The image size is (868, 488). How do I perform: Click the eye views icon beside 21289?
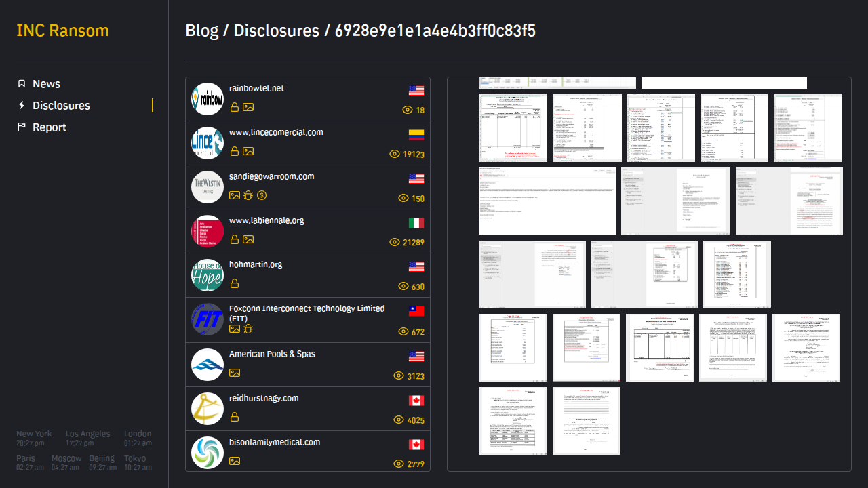pos(395,242)
